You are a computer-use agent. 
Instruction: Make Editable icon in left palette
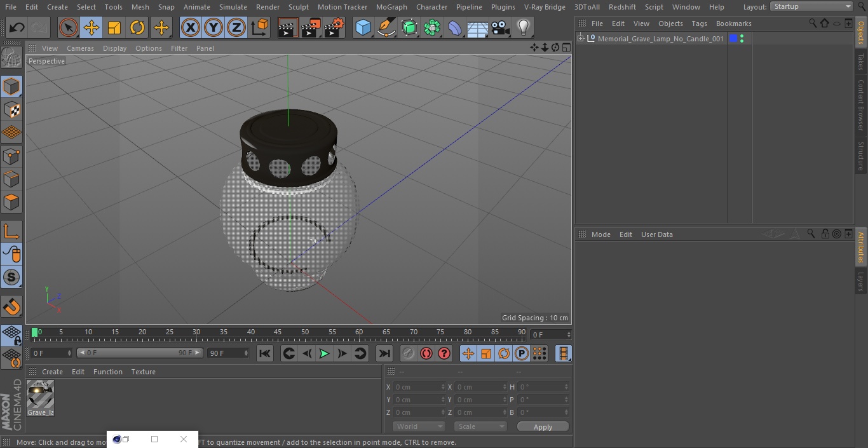pos(11,58)
